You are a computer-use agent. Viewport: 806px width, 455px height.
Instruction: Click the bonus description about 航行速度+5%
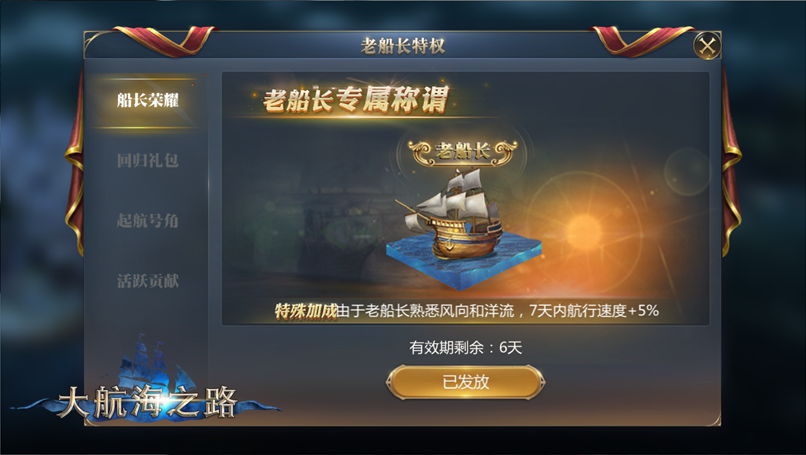(498, 311)
